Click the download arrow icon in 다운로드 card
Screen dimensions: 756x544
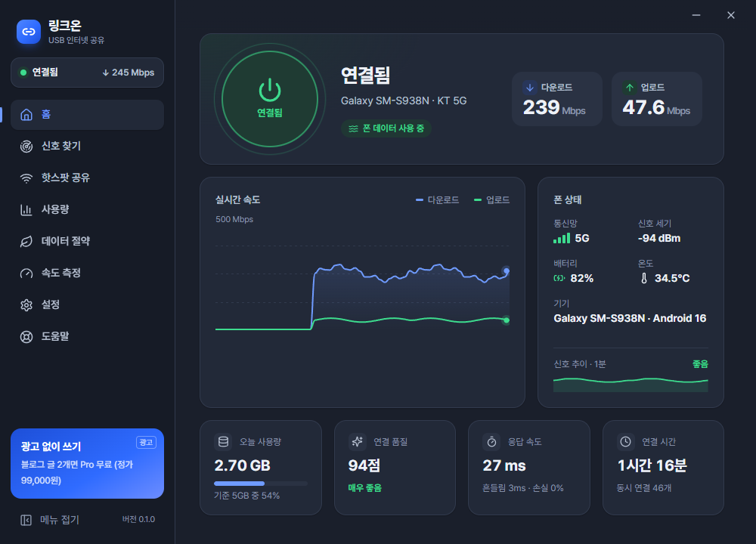(x=530, y=87)
